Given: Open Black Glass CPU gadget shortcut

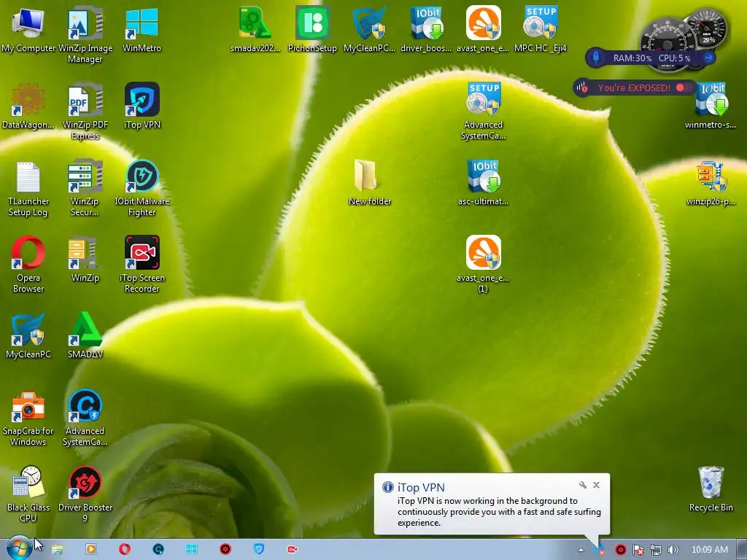Looking at the screenshot, I should pos(28,495).
